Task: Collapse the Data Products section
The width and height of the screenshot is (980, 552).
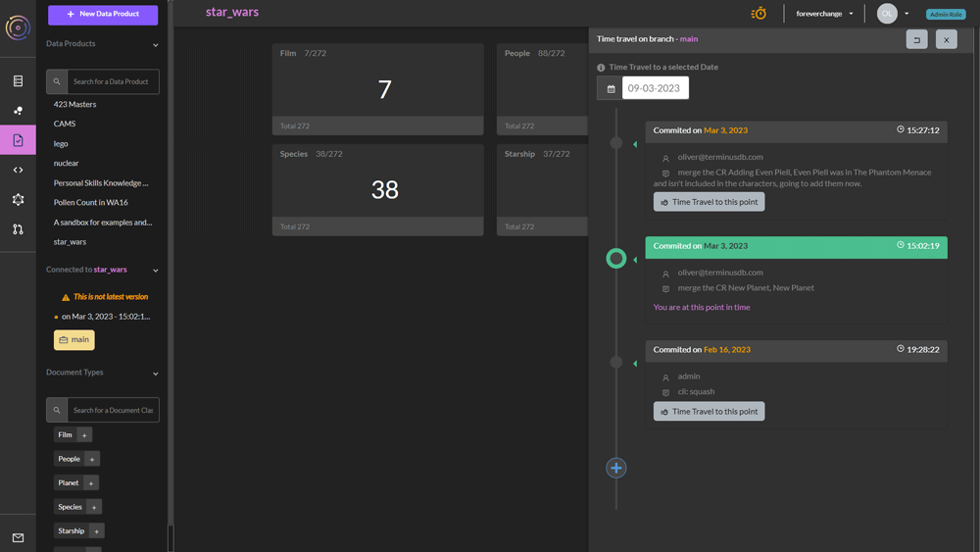Action: [x=156, y=44]
